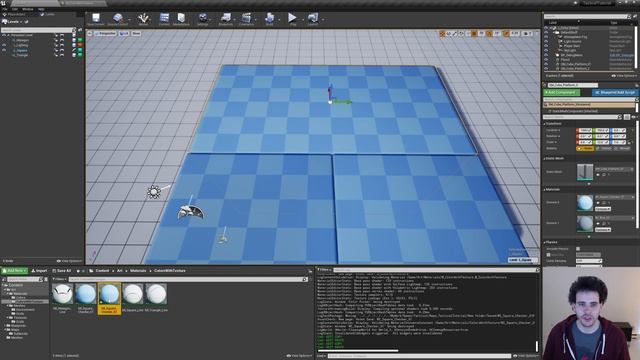Toggle grid snapping in viewport toolbar
The image size is (640, 360).
(x=474, y=33)
